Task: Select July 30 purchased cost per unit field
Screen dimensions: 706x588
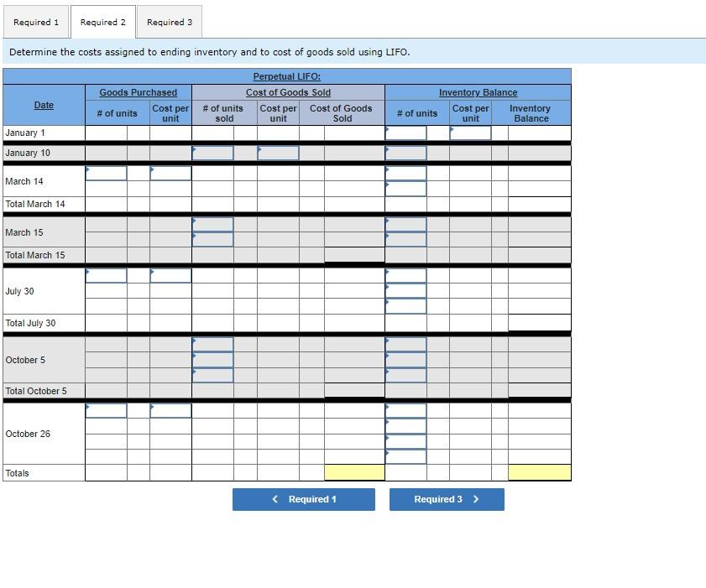Action: [x=170, y=276]
